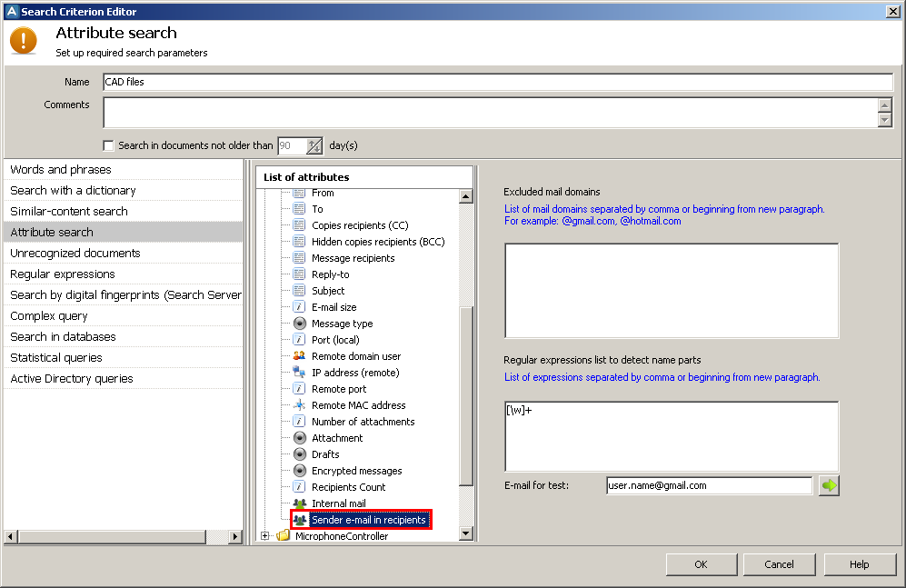Select the Message type attribute
This screenshot has height=588, width=906.
[x=342, y=324]
